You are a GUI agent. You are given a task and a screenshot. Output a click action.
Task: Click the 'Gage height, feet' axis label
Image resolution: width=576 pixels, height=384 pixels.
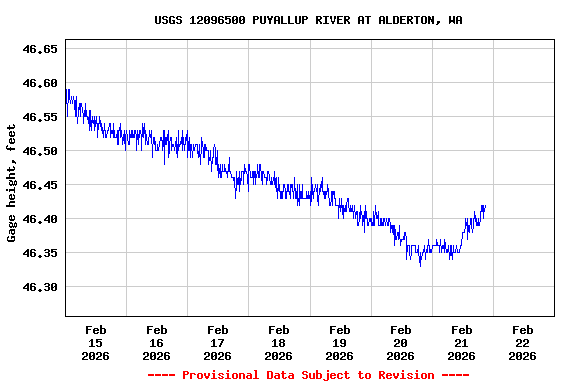(x=11, y=183)
